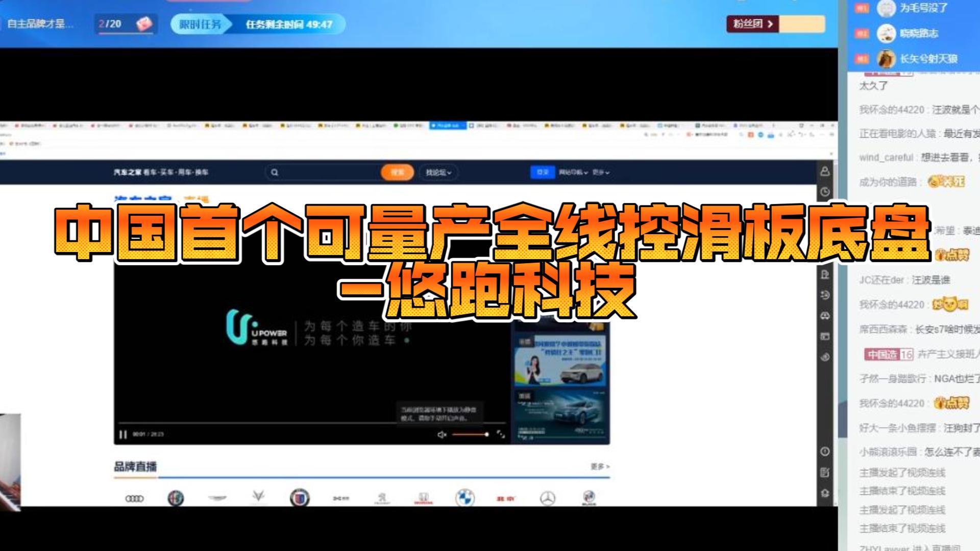This screenshot has width=980, height=551.
Task: Click the search magnifier icon in Autohome header
Action: click(x=275, y=172)
